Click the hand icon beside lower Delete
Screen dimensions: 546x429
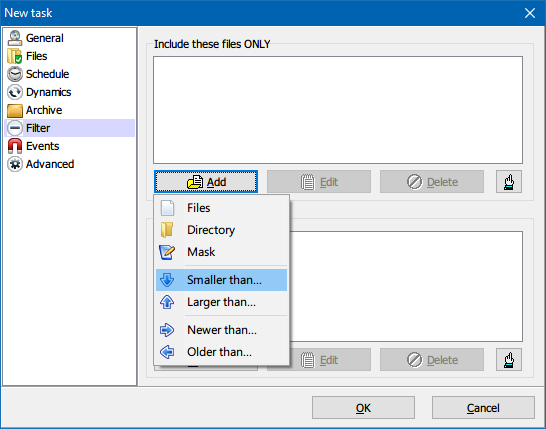pos(509,360)
